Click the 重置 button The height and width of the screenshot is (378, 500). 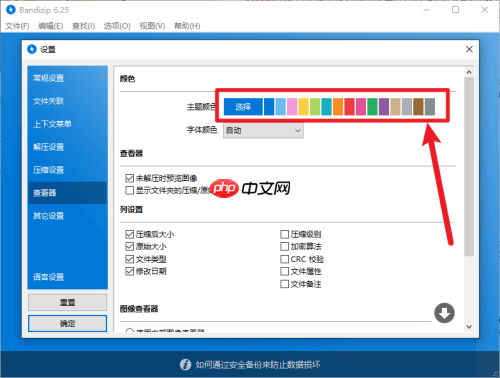pyautogui.click(x=67, y=302)
